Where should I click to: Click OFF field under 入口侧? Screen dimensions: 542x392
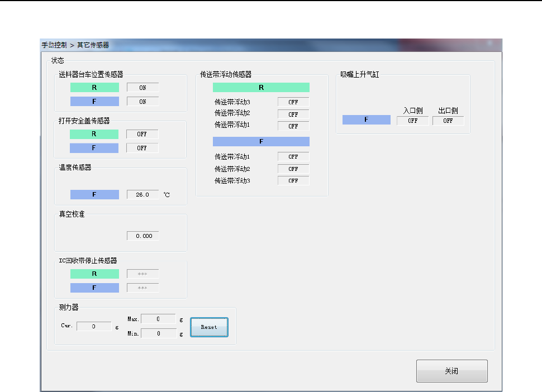pyautogui.click(x=413, y=121)
